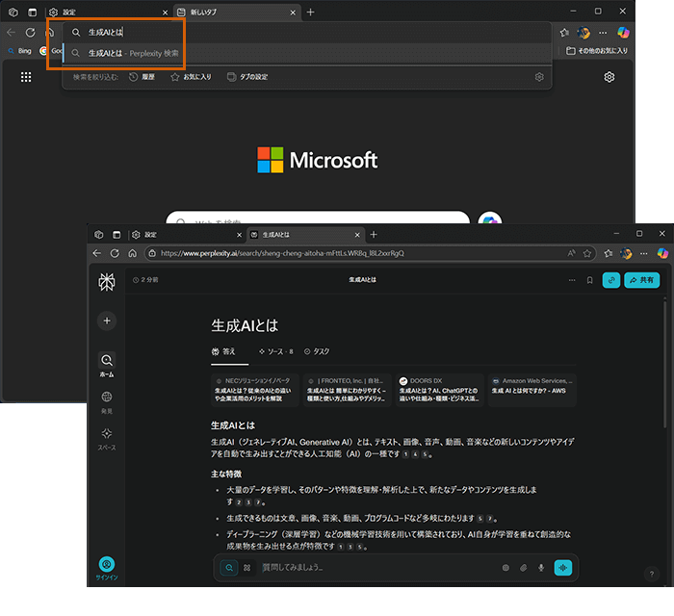
Task: Filter suggestions by 履歴 in the back window
Action: 143,77
